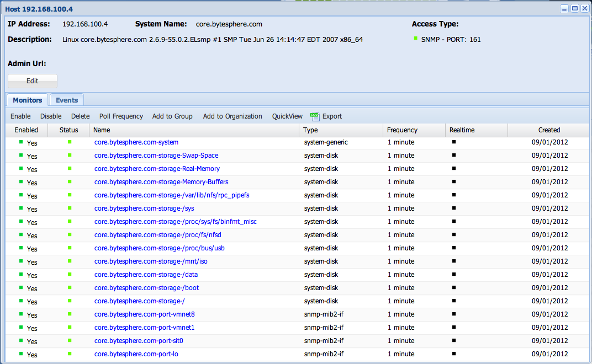
Task: Maximize the Host 192.168.100.4 window
Action: click(x=574, y=8)
